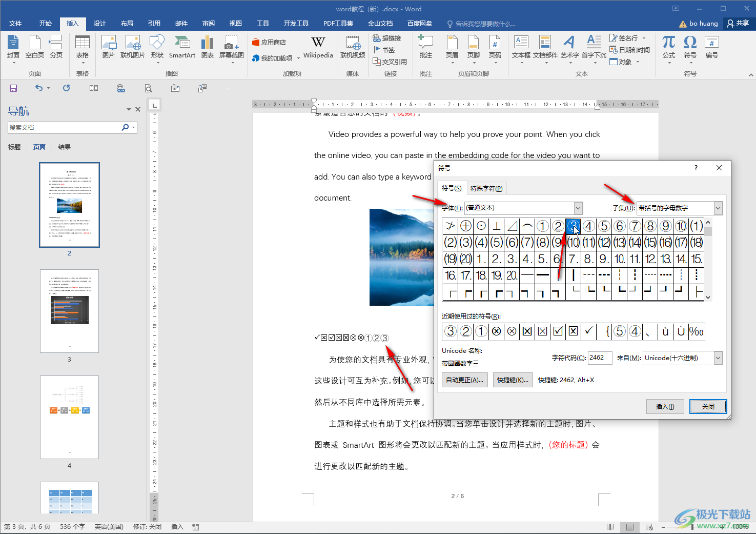
Task: Insert an online picture (联机图片)
Action: tap(133, 47)
